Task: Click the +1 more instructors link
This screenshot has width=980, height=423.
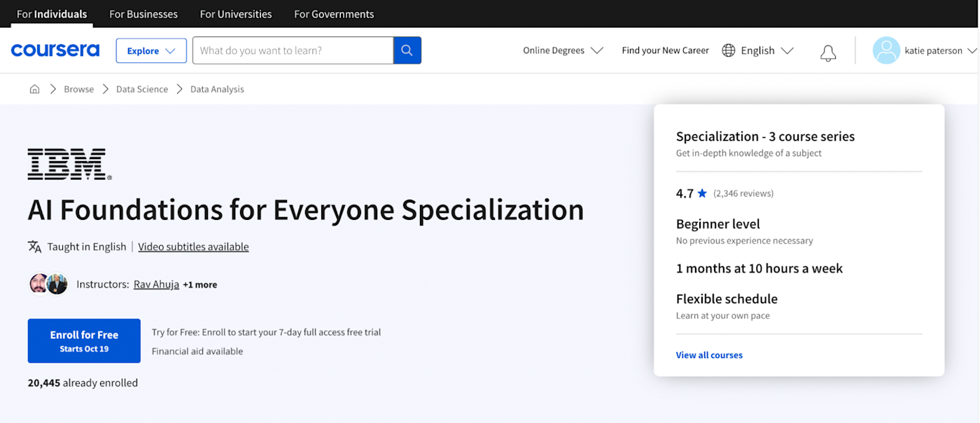Action: click(199, 284)
